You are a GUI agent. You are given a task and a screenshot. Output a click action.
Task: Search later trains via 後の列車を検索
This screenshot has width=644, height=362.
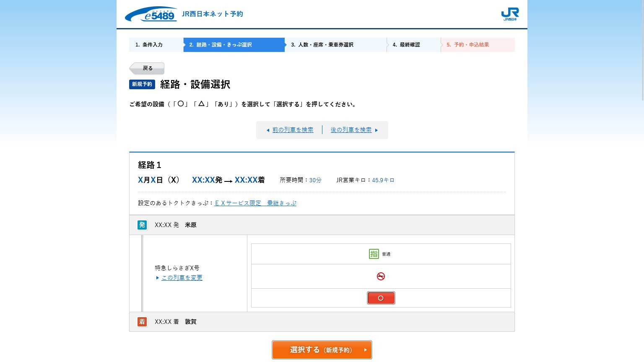click(x=351, y=130)
